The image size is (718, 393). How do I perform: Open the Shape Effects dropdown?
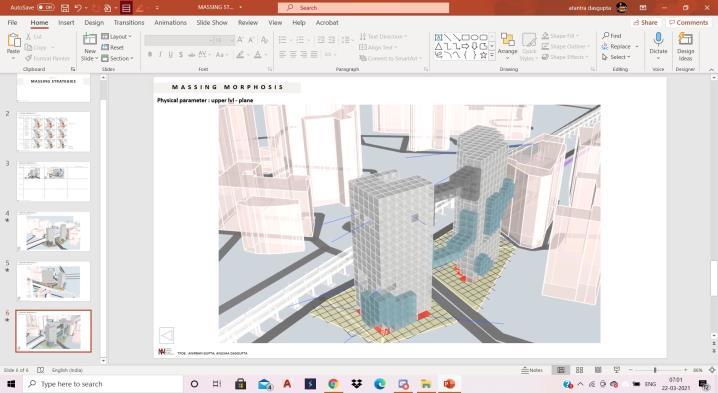pos(565,57)
